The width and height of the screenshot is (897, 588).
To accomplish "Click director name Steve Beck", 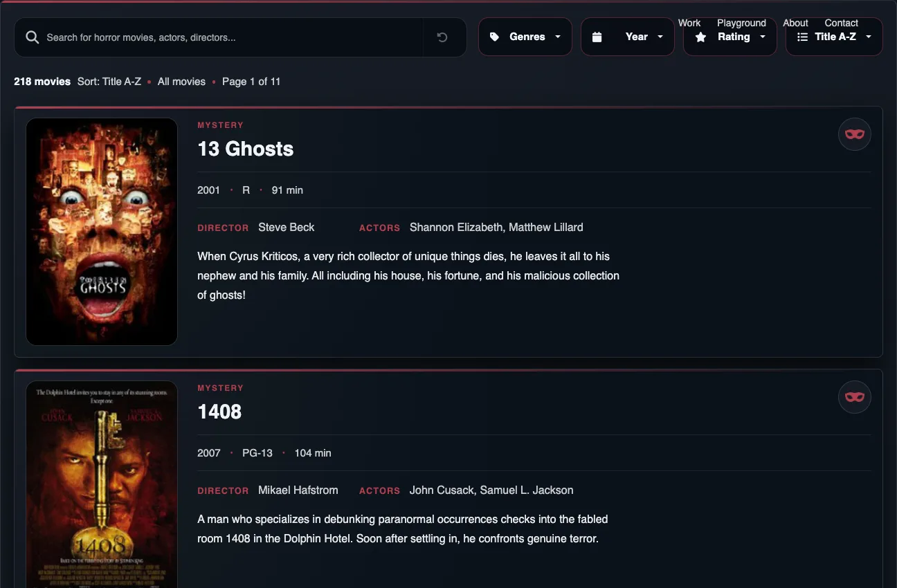I will coord(287,227).
